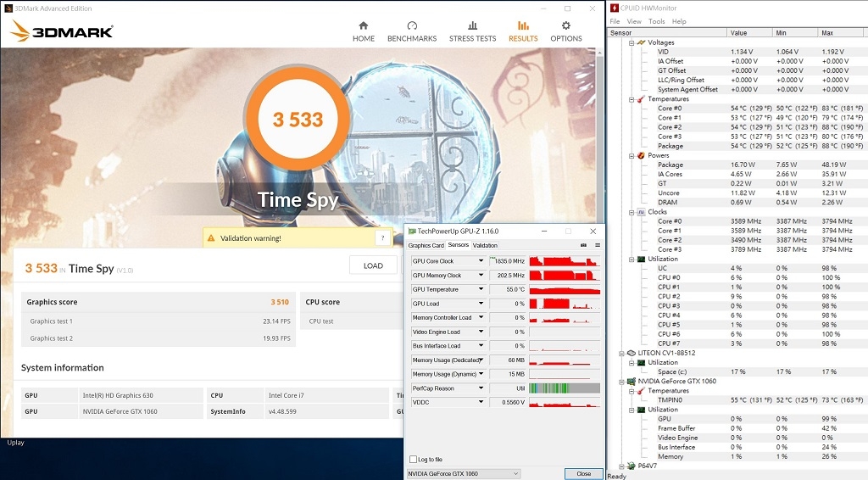Select the RESULTS section in 3DMark

(x=523, y=31)
